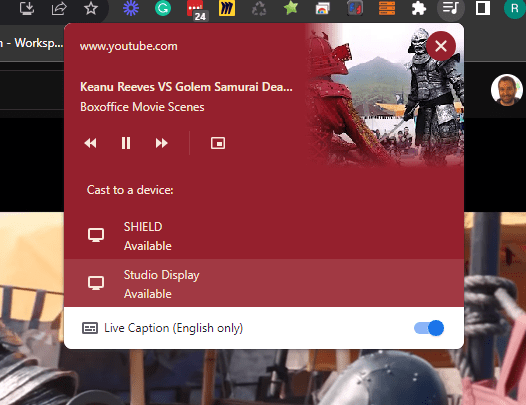Image resolution: width=526 pixels, height=405 pixels.
Task: Open the orange stacked bars extension
Action: pyautogui.click(x=387, y=8)
